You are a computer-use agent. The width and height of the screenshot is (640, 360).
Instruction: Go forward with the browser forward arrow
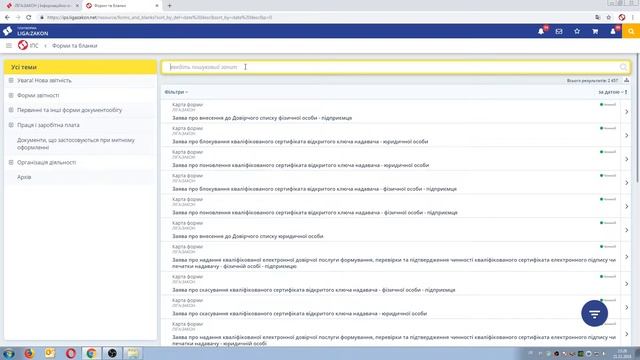tap(18, 18)
